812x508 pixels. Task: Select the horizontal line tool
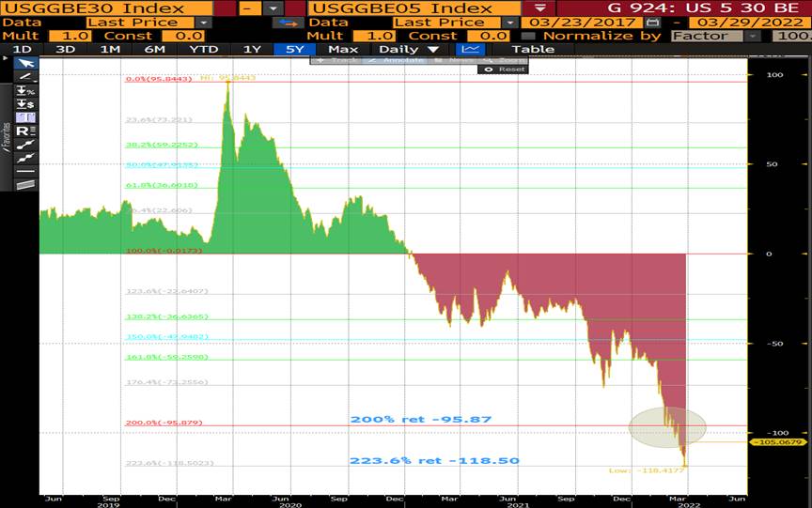pyautogui.click(x=25, y=171)
